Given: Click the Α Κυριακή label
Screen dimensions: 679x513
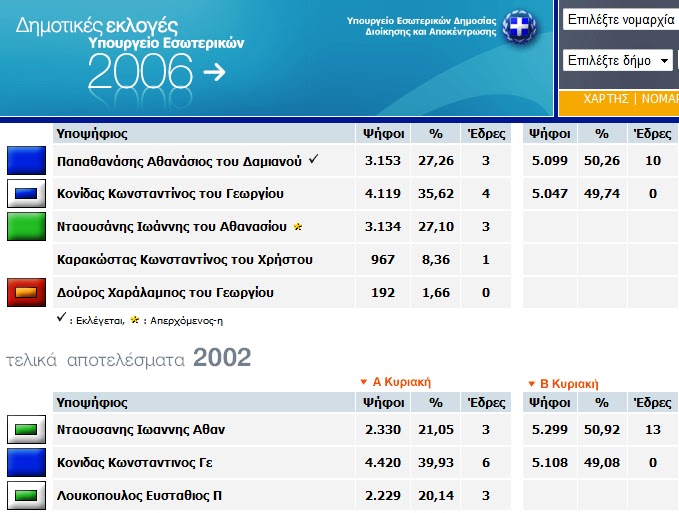Looking at the screenshot, I should [x=401, y=382].
